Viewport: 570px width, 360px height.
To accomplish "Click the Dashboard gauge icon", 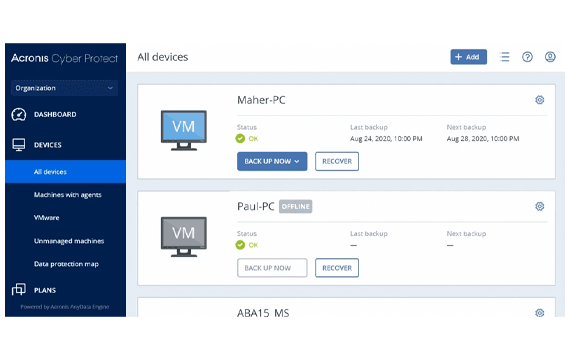I will 19,114.
